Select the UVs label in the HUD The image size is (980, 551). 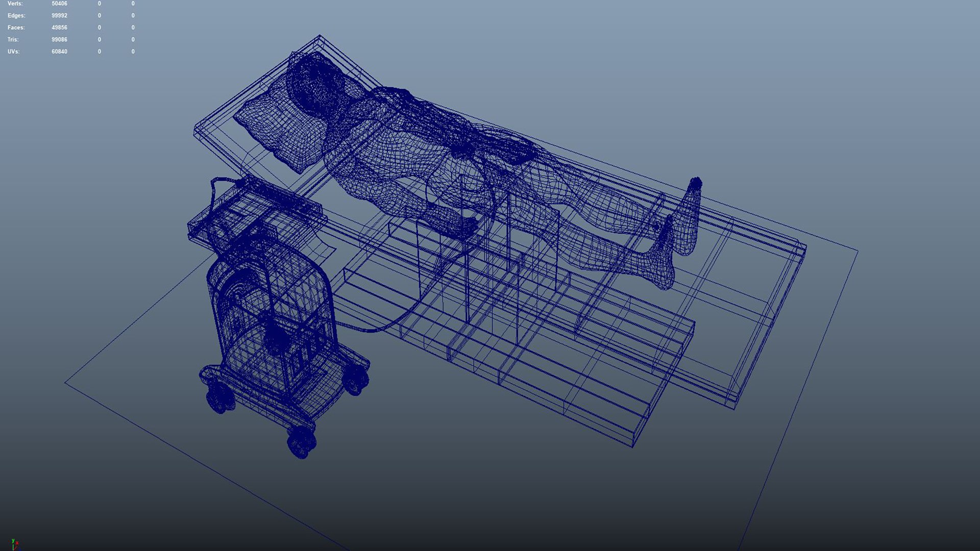click(14, 52)
